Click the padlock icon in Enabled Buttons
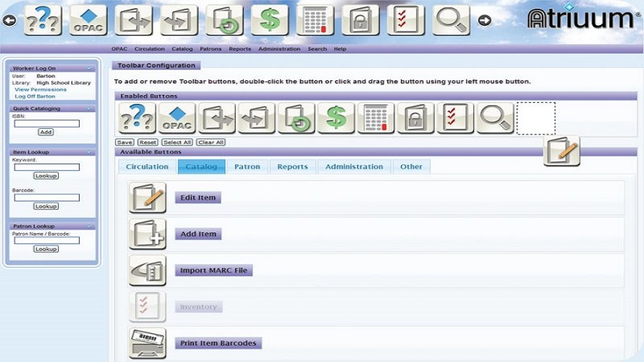Image resolution: width=644 pixels, height=362 pixels. click(x=415, y=118)
